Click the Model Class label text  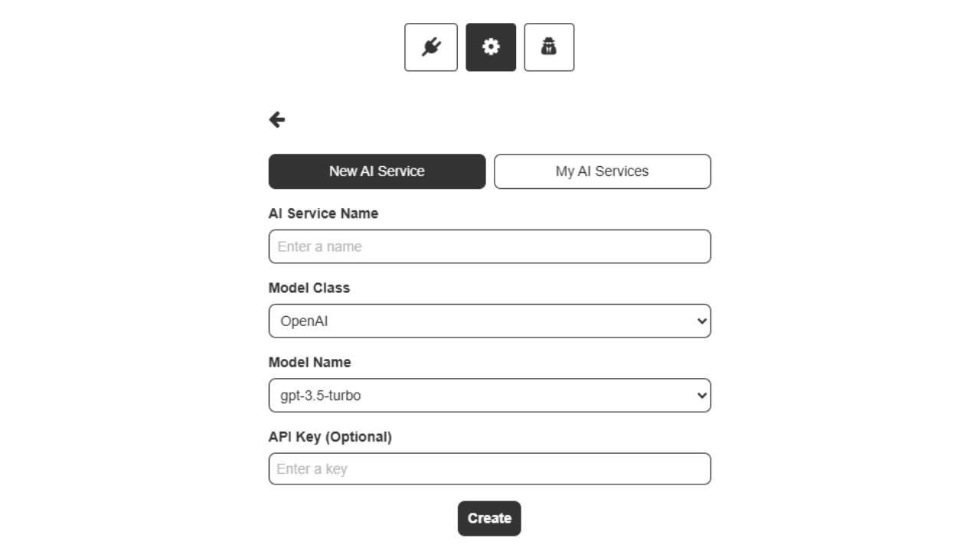(309, 288)
